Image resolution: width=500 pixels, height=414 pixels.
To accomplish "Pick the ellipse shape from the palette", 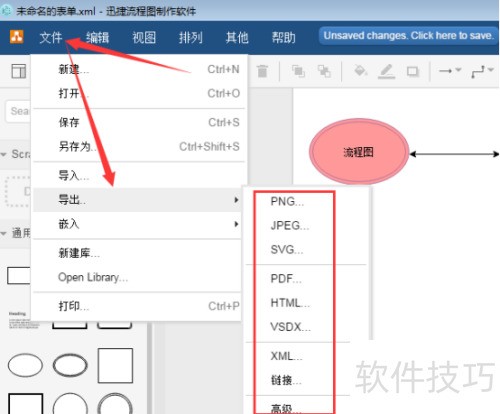I will point(25,365).
